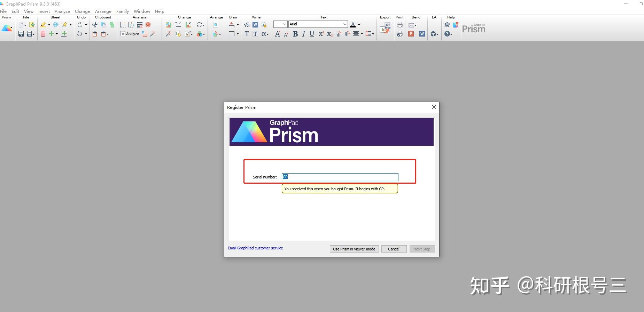Click the graduation cap help icon
Image resolution: width=644 pixels, height=312 pixels.
point(447,25)
